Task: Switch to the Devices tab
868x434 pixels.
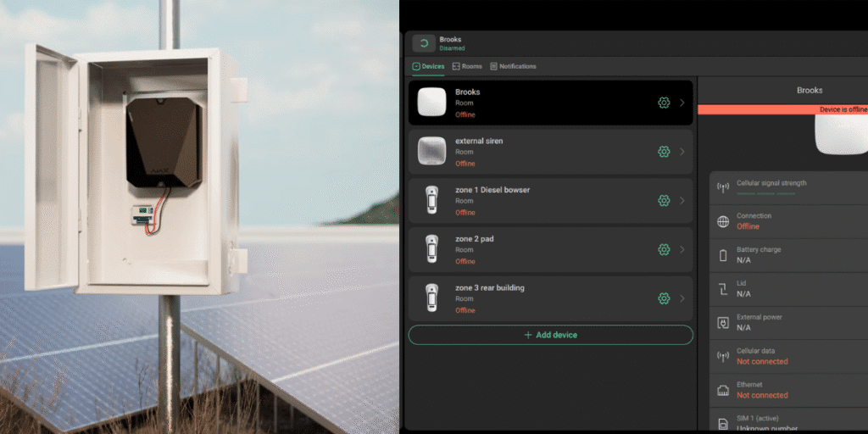Action: 428,66
